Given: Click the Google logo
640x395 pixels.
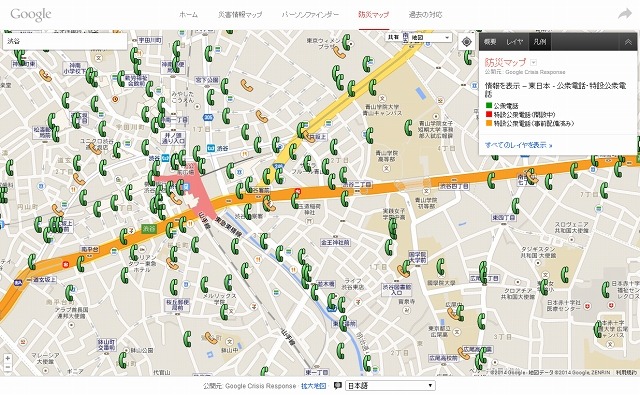Looking at the screenshot, I should (31, 15).
